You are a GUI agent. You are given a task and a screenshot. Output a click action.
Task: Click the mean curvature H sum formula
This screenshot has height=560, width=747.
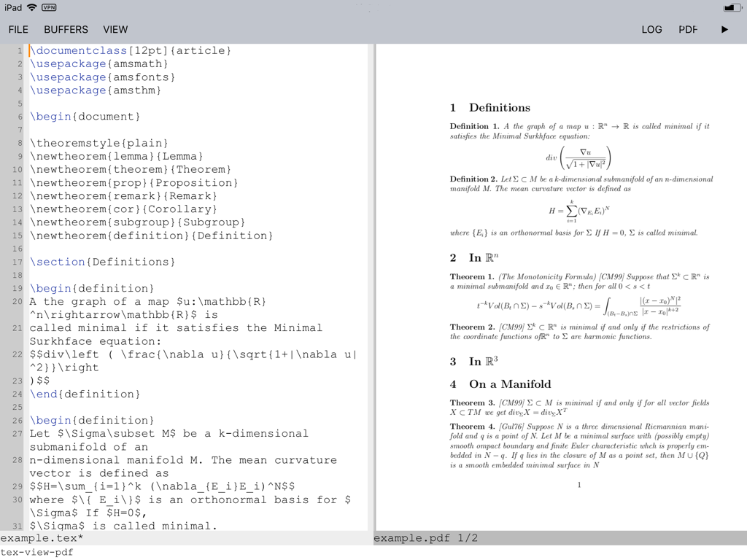point(578,211)
